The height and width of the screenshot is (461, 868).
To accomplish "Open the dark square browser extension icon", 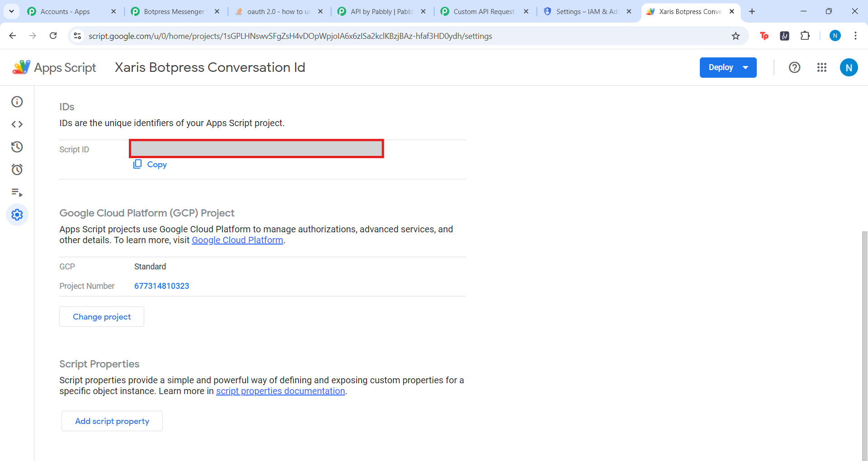I will click(x=785, y=36).
